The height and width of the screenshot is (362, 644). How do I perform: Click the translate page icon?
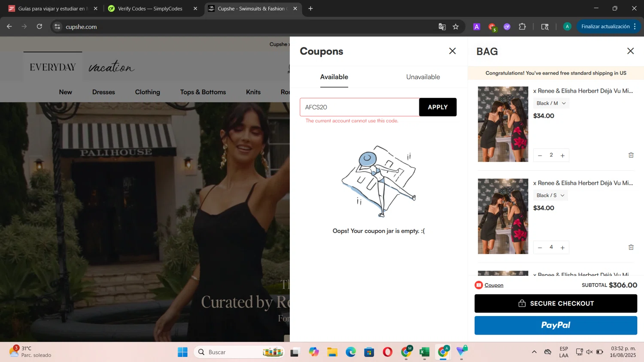tap(442, 27)
